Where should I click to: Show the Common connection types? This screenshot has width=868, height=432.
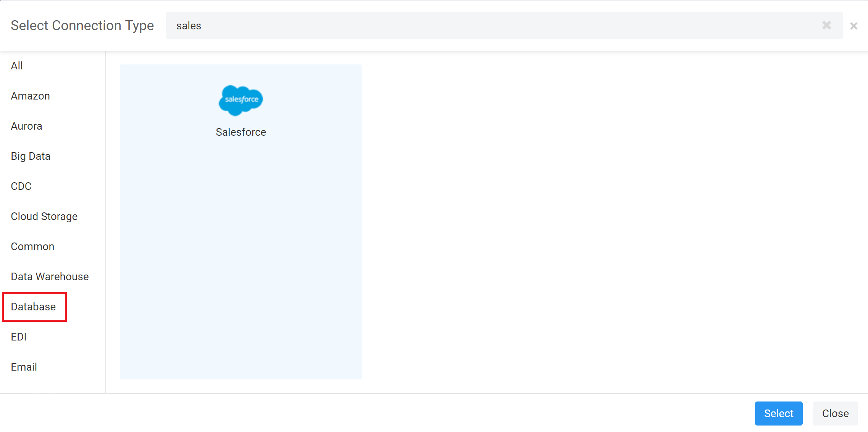pyautogui.click(x=32, y=247)
